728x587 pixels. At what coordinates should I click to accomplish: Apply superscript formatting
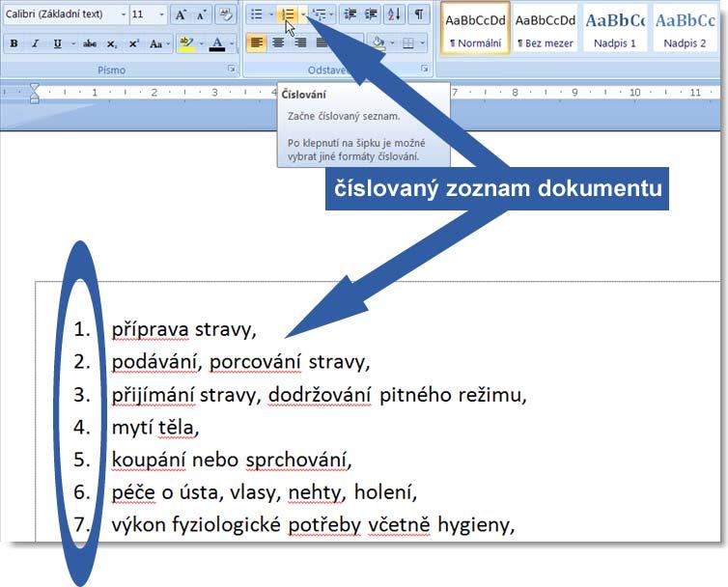[x=133, y=43]
